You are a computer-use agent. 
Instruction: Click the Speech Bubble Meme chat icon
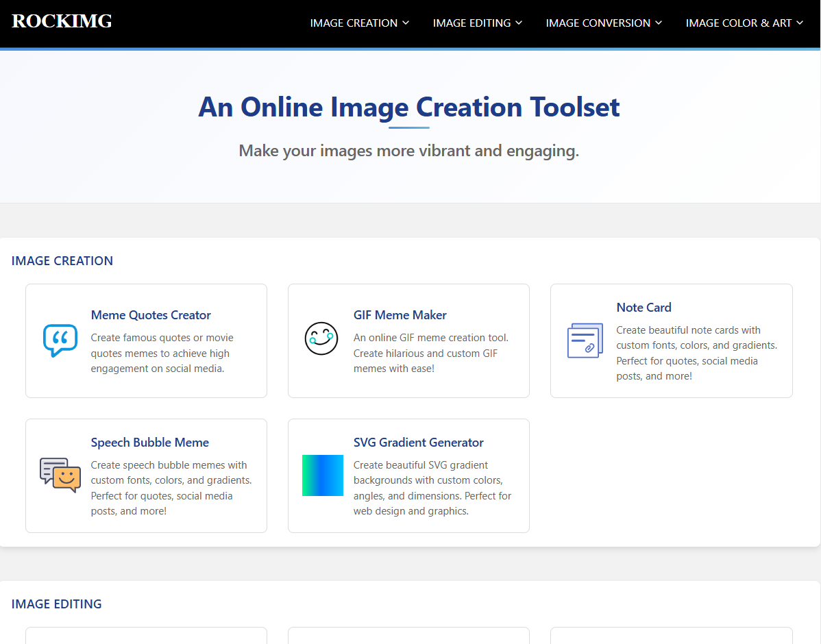(60, 475)
